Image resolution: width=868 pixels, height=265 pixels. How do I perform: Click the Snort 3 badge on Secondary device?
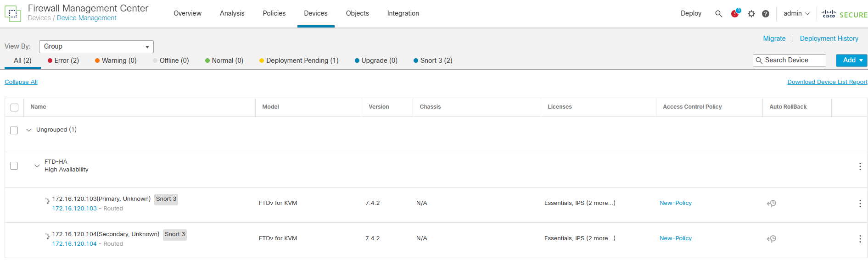(175, 234)
